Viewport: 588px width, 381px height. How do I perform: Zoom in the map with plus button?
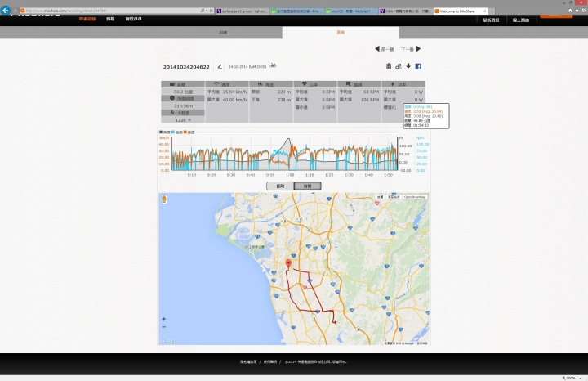(x=164, y=319)
